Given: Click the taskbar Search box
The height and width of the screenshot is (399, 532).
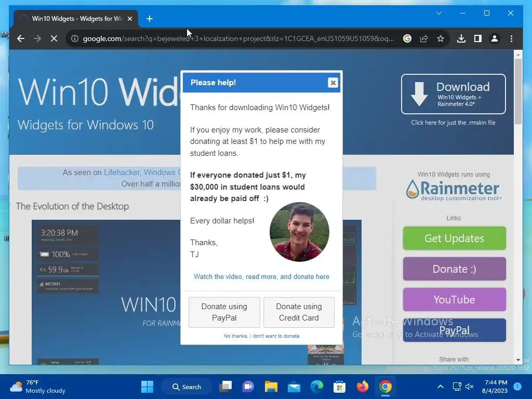Looking at the screenshot, I should coord(187,387).
